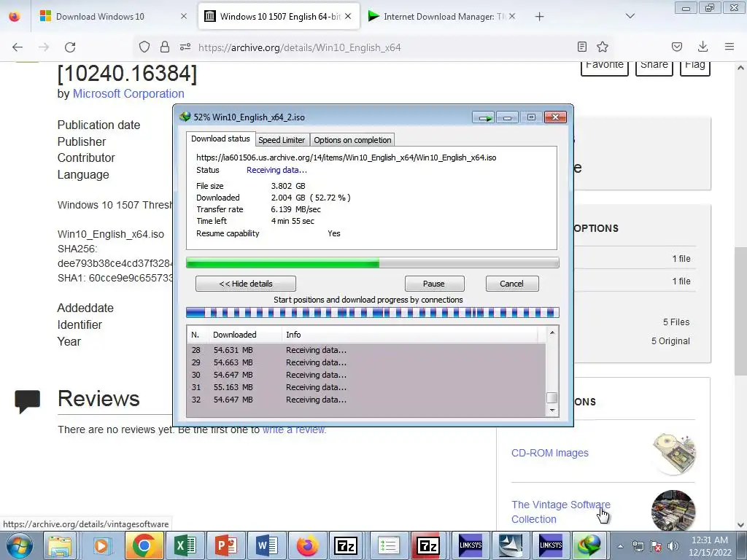Open the CD-ROM Images collection link

550,453
